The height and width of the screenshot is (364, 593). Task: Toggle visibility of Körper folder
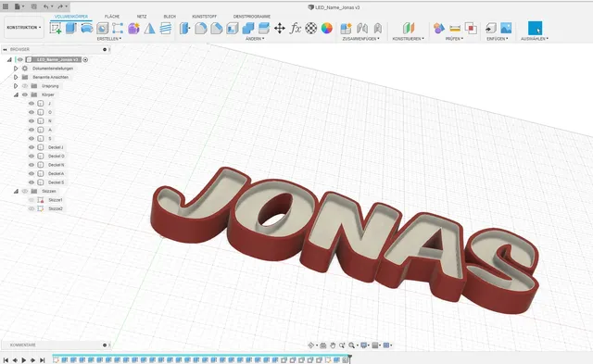[25, 94]
